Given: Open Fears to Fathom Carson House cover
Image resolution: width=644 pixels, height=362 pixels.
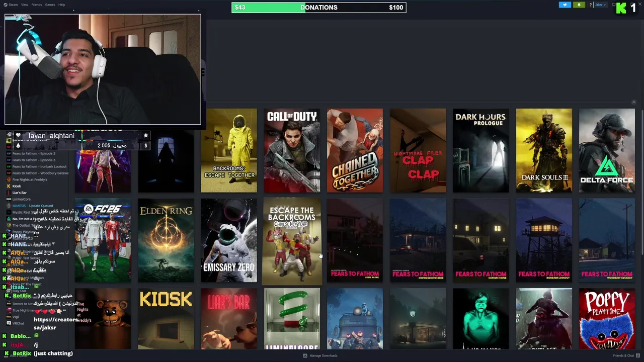Looking at the screenshot, I should (480, 240).
